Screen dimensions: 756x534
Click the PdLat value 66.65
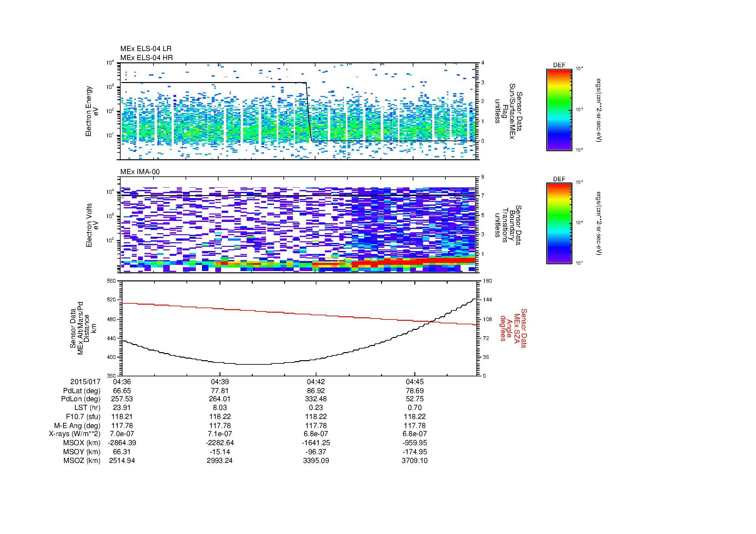122,391
